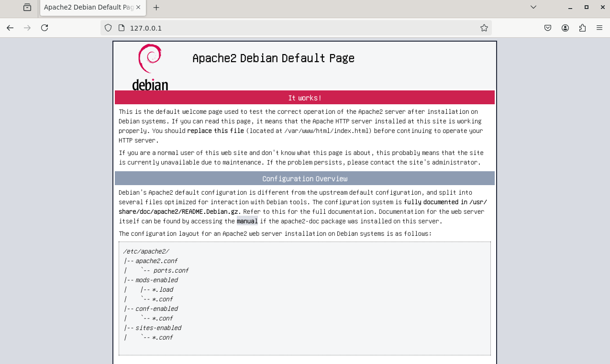Open the tracking protection shield icon
610x364 pixels.
pos(108,28)
